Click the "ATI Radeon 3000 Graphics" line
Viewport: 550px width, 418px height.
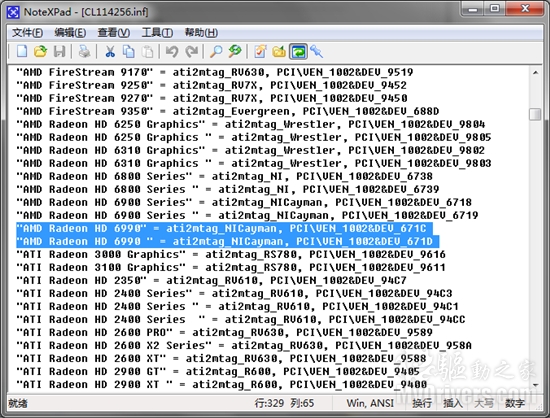pyautogui.click(x=230, y=254)
